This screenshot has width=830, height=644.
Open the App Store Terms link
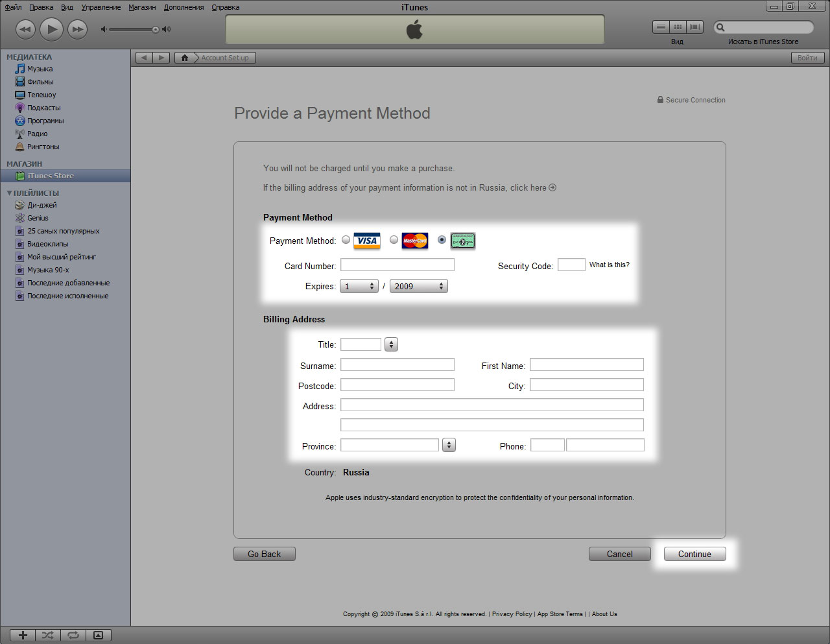click(x=560, y=614)
